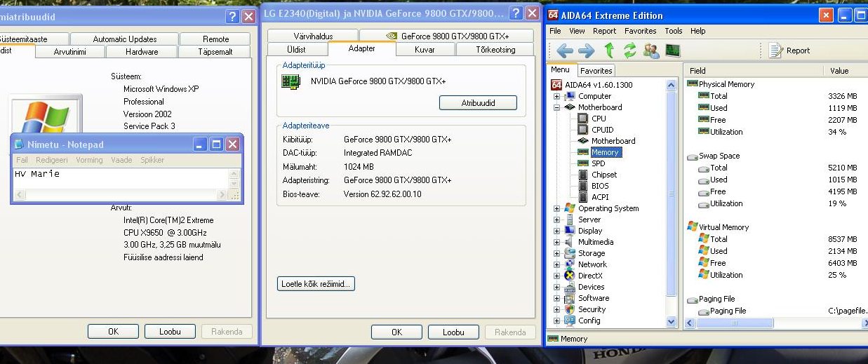The width and height of the screenshot is (868, 364).
Task: Expand the Display node
Action: coord(557,231)
